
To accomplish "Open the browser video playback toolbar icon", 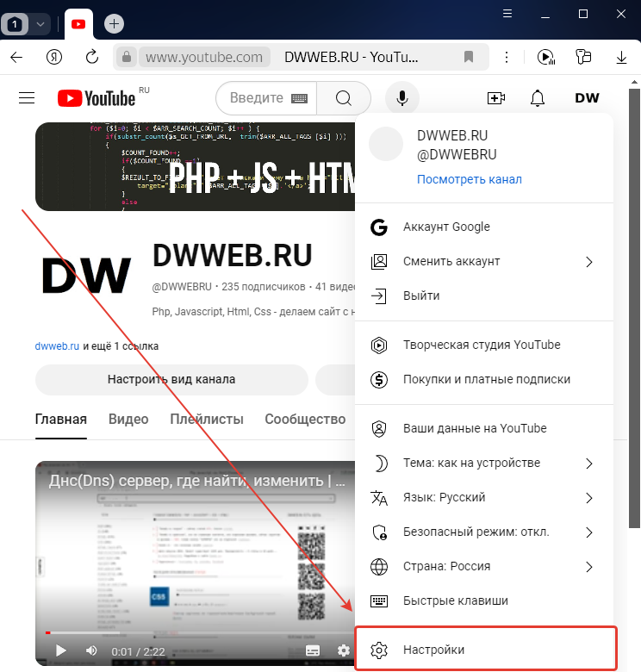I will pyautogui.click(x=546, y=57).
